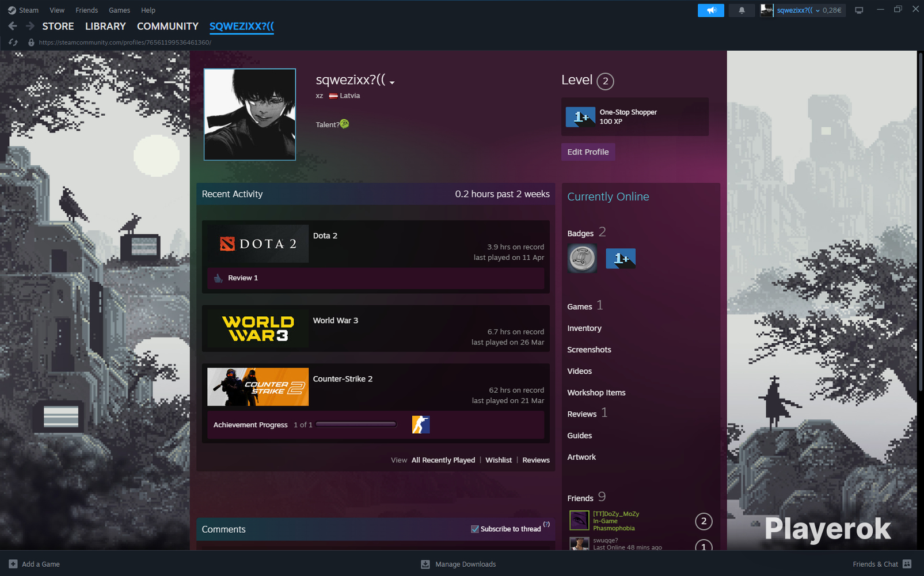Open the Dota 2 game banner

[x=258, y=244]
